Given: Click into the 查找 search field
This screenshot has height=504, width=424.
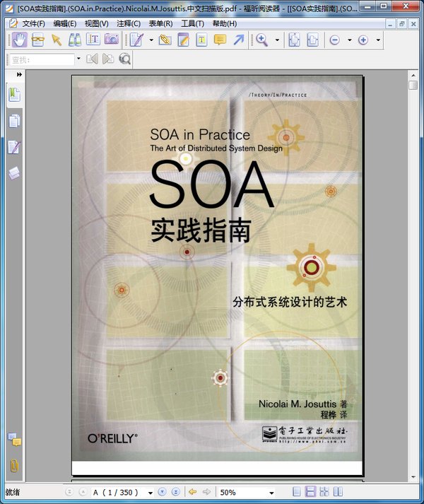Looking at the screenshot, I should click(x=42, y=60).
